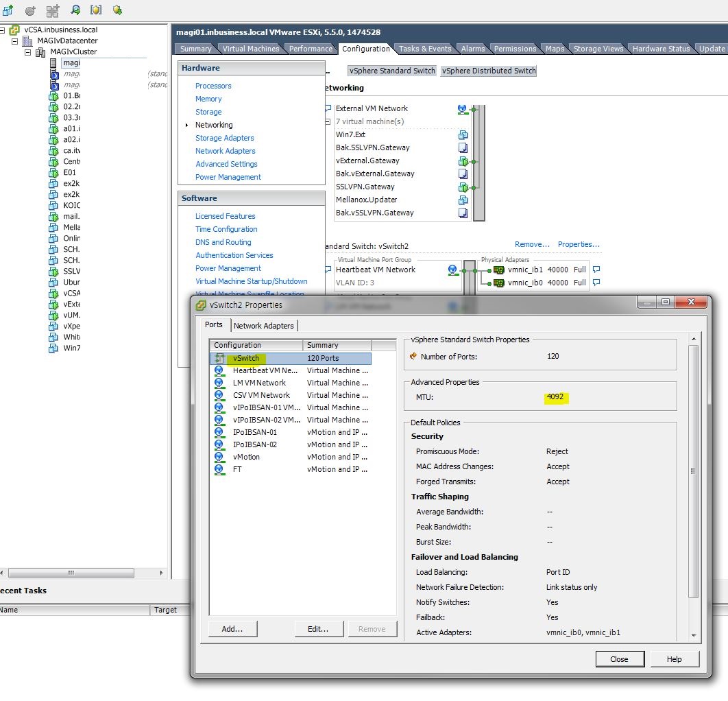The width and height of the screenshot is (728, 701).
Task: Click the vmnic_ib0 network adapter icon
Action: (499, 283)
